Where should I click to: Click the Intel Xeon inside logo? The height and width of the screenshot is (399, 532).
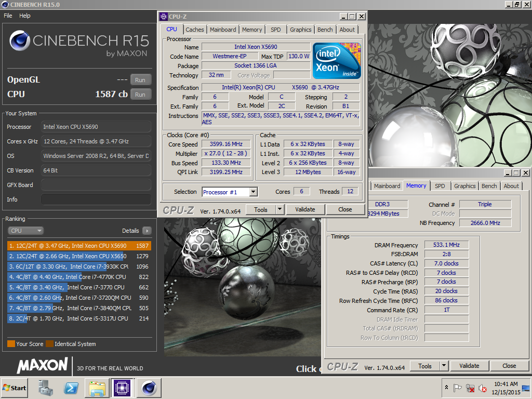coord(337,61)
